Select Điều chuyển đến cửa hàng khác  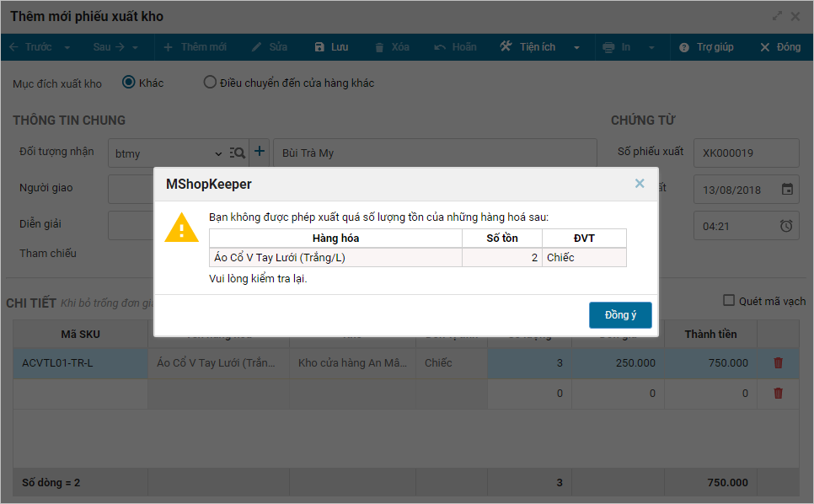210,82
